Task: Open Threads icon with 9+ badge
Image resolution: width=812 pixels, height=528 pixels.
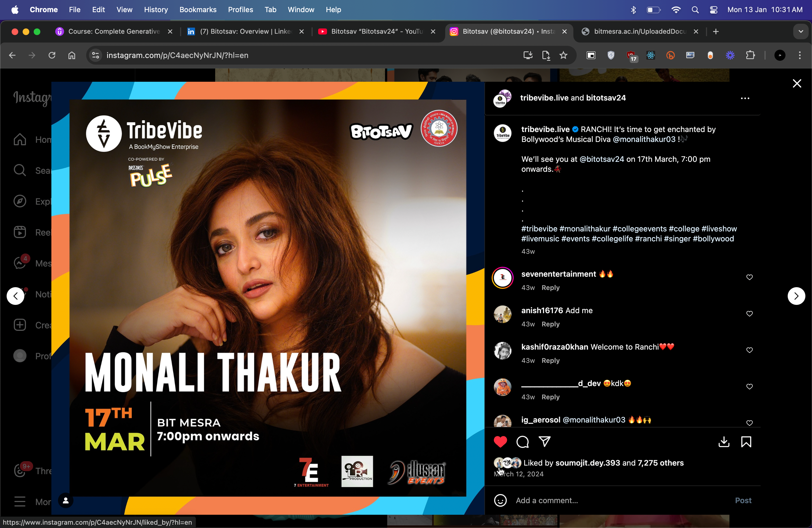Action: [20, 470]
